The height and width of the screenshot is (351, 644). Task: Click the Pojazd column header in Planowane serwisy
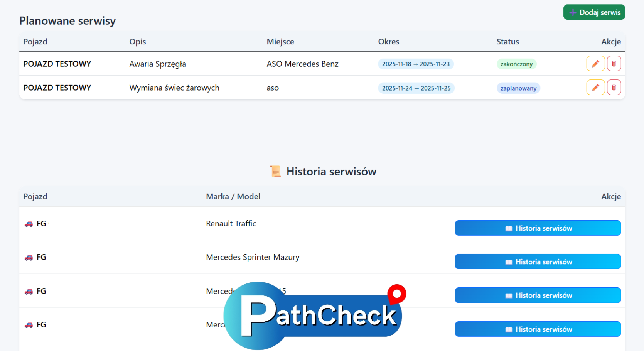tap(35, 41)
